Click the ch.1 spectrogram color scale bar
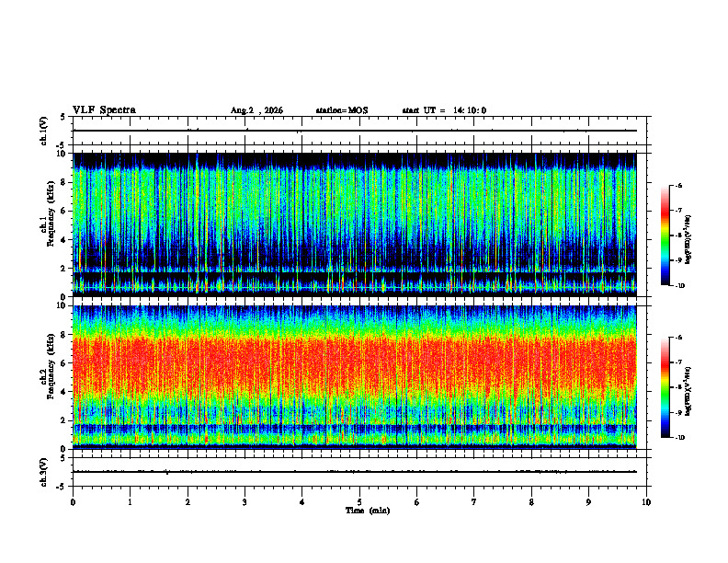728x563 pixels. [665, 236]
